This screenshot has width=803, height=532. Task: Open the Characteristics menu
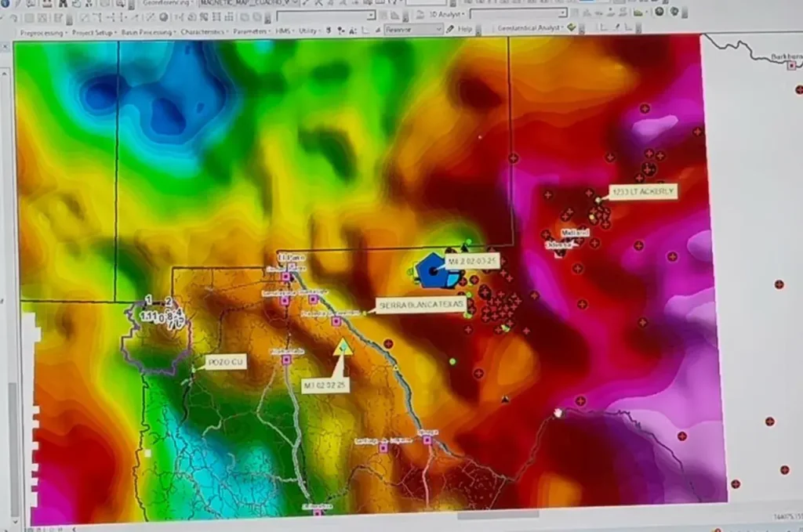tap(204, 31)
